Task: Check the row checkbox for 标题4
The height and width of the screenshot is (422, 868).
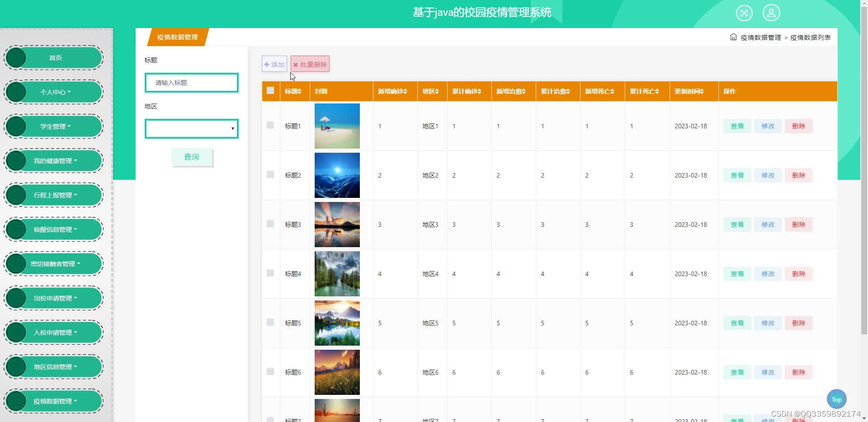Action: tap(270, 273)
